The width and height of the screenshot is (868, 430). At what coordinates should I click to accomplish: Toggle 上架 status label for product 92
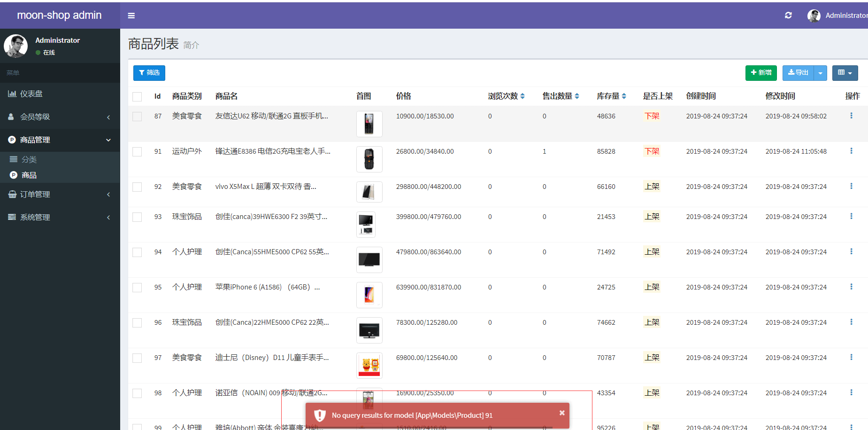(652, 187)
